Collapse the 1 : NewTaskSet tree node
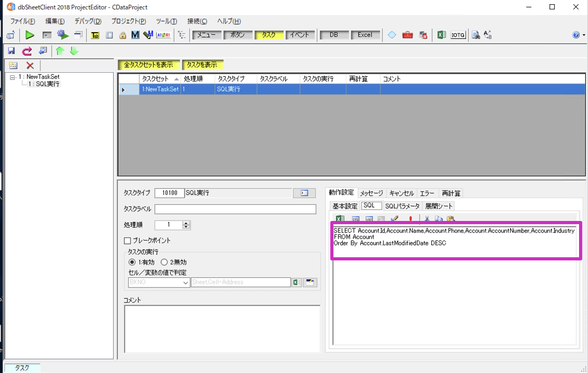588x373 pixels. [x=13, y=77]
